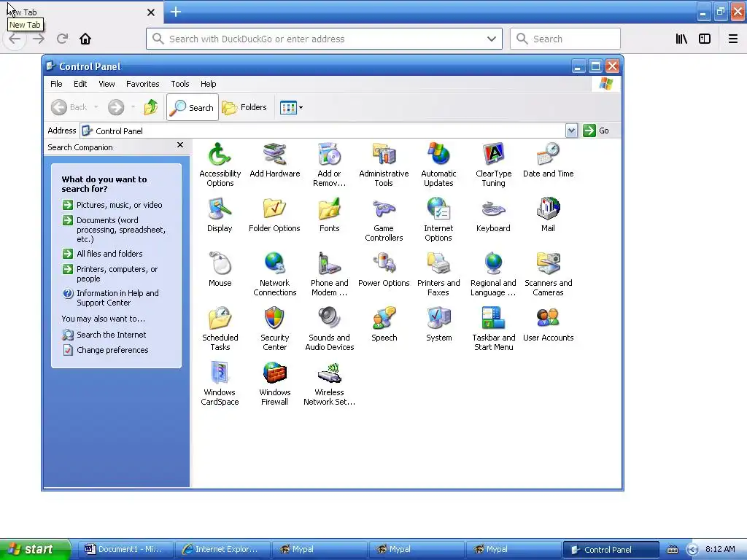Toggle the Search Companion toolbar button

coord(193,108)
